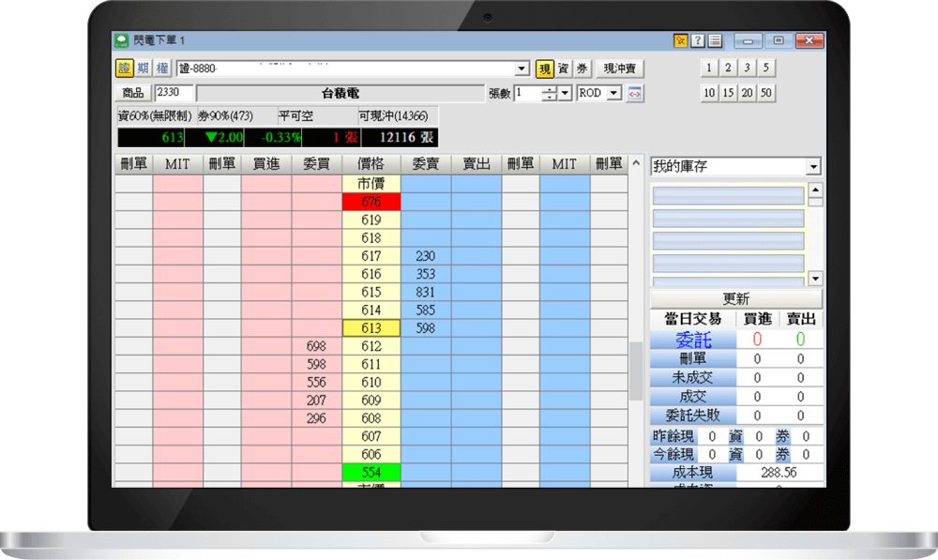Click the swap arrows icon beside ROD
This screenshot has width=938, height=560.
[x=635, y=93]
